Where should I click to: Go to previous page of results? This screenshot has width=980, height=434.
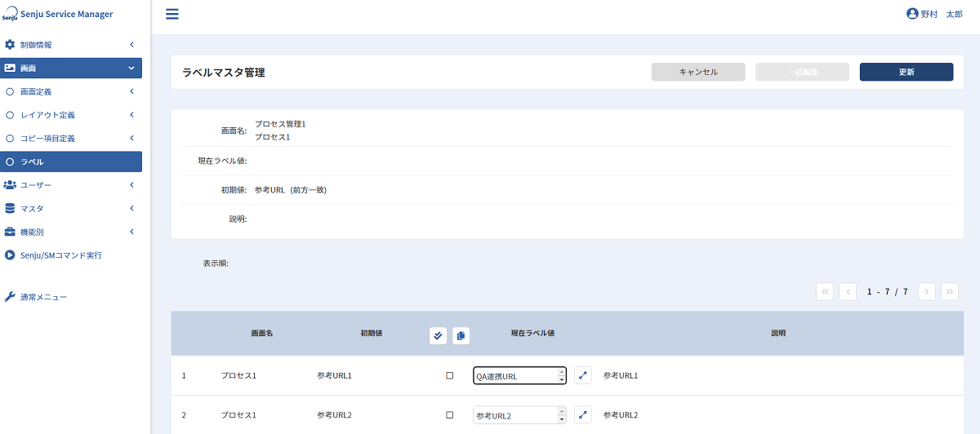point(848,291)
